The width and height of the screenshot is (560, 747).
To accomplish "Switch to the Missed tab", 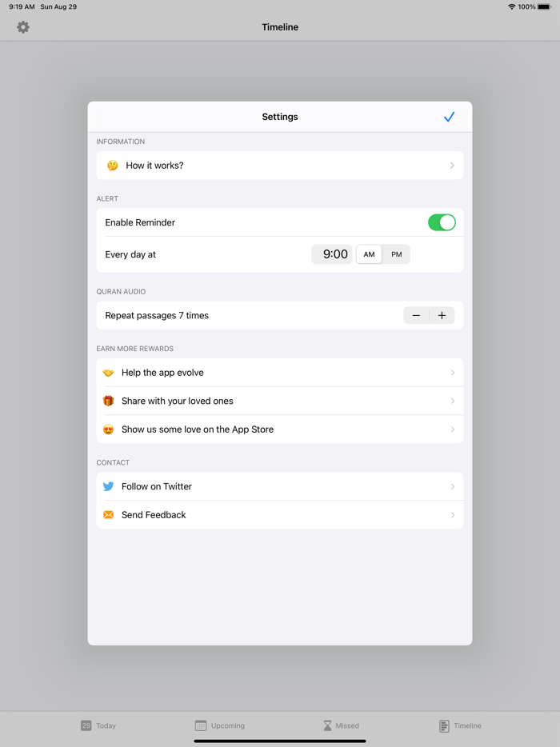I will [x=341, y=725].
